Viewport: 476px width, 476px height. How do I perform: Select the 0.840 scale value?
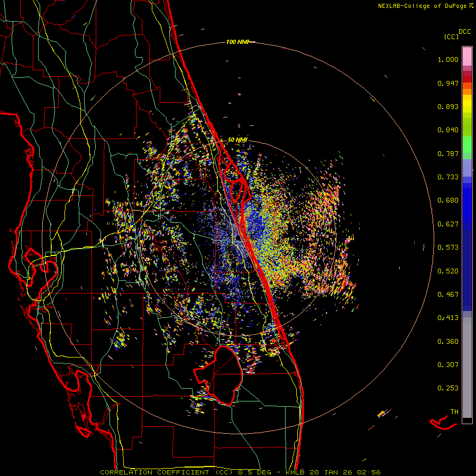point(448,130)
